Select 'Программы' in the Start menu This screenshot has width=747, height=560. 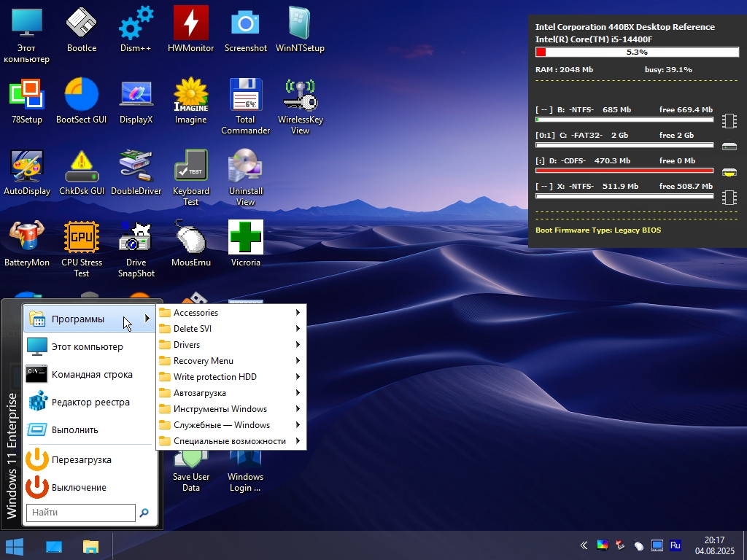pyautogui.click(x=90, y=319)
